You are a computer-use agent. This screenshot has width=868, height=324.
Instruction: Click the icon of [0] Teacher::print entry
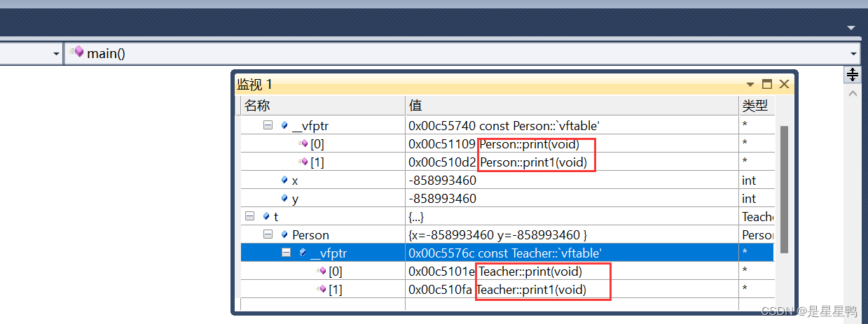[x=321, y=271]
